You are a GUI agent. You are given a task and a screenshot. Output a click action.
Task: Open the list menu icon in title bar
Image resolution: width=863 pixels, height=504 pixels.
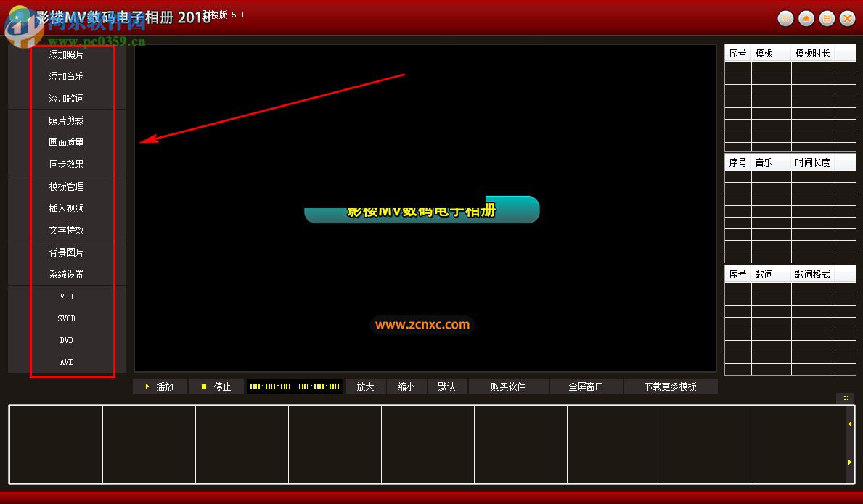(x=827, y=19)
